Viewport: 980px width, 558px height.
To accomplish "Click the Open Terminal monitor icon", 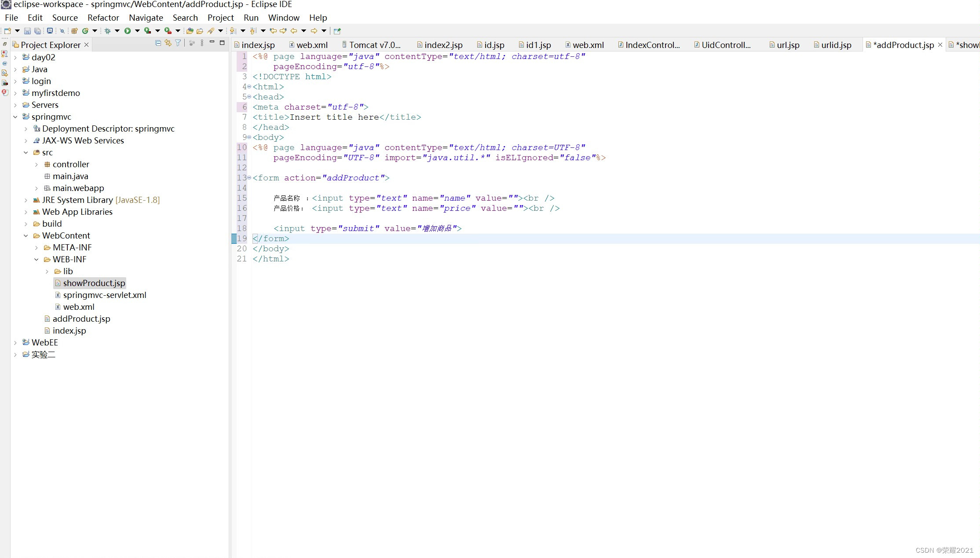I will (50, 31).
